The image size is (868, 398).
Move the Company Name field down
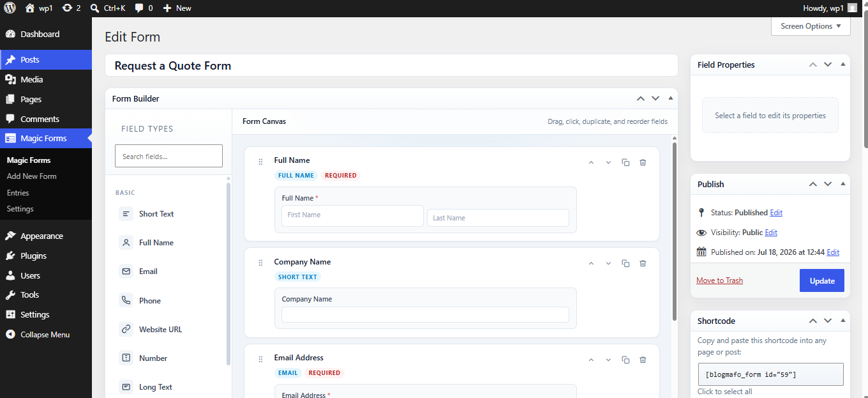608,263
